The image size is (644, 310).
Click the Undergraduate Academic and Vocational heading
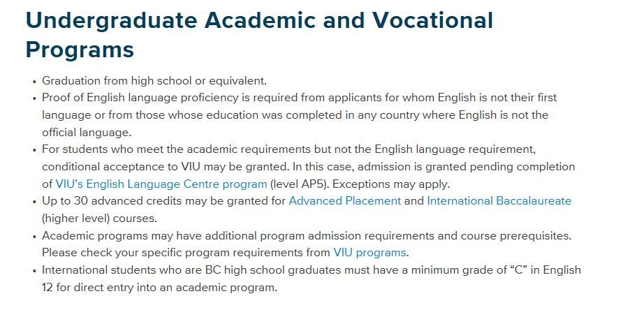[x=259, y=20]
